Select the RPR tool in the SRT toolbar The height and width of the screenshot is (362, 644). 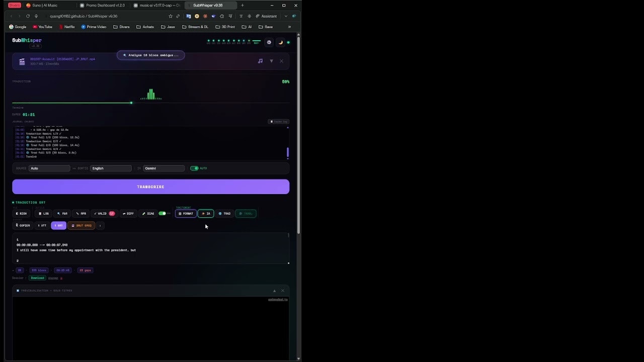(x=80, y=213)
